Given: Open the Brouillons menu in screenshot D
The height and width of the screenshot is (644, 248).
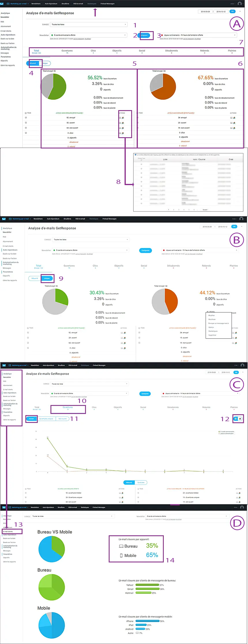Looking at the screenshot, I should coord(61,507).
